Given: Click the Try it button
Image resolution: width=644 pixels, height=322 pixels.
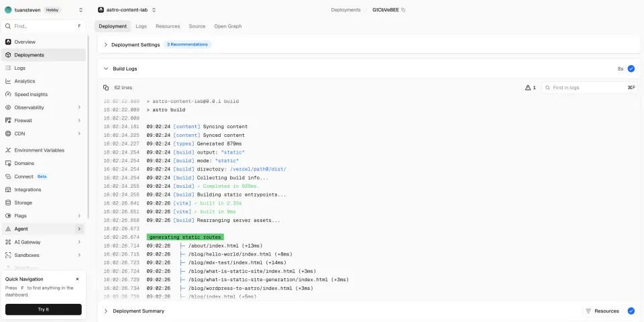Looking at the screenshot, I should 44,309.
